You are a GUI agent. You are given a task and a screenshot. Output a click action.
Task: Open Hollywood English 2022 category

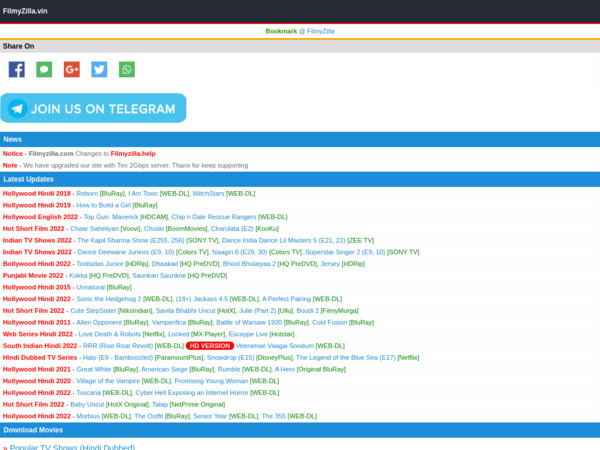40,217
